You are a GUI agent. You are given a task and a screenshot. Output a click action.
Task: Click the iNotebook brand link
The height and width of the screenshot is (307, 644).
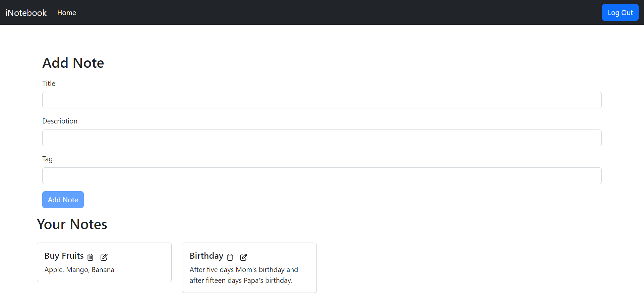(x=25, y=12)
